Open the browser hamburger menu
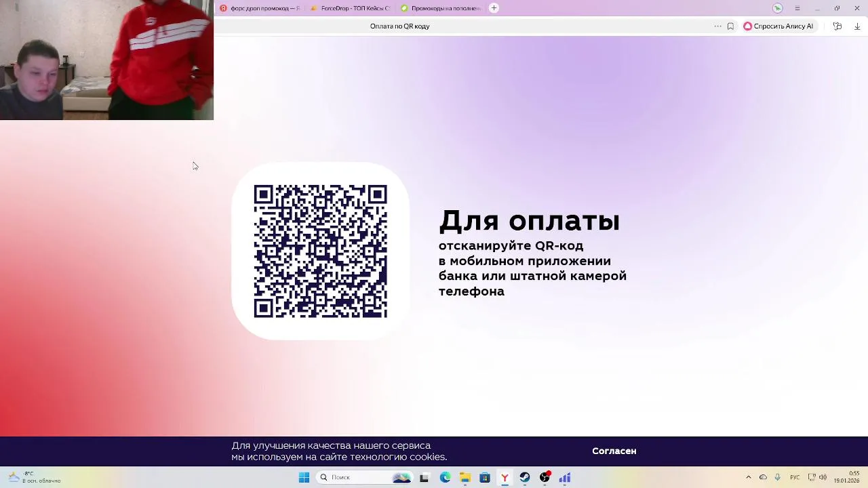 [797, 8]
